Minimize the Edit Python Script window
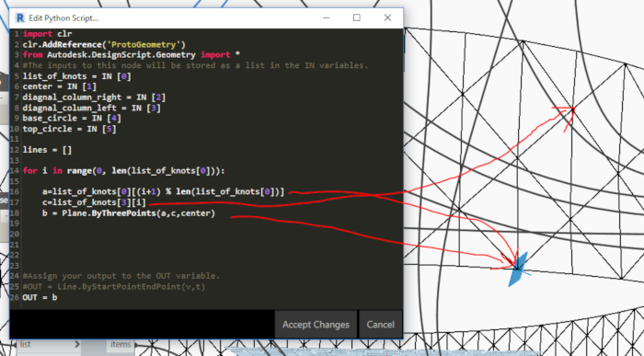Image resolution: width=644 pixels, height=356 pixels. [326, 18]
